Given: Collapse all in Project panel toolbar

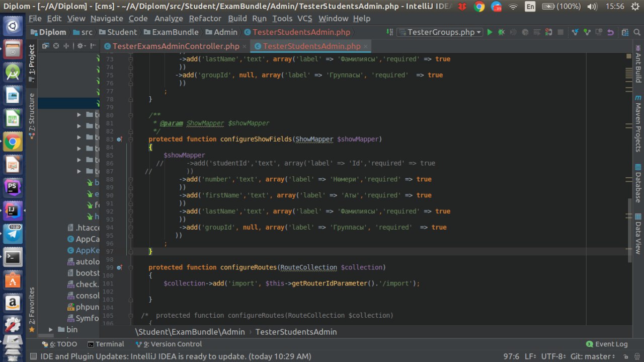Looking at the screenshot, I should 66,46.
